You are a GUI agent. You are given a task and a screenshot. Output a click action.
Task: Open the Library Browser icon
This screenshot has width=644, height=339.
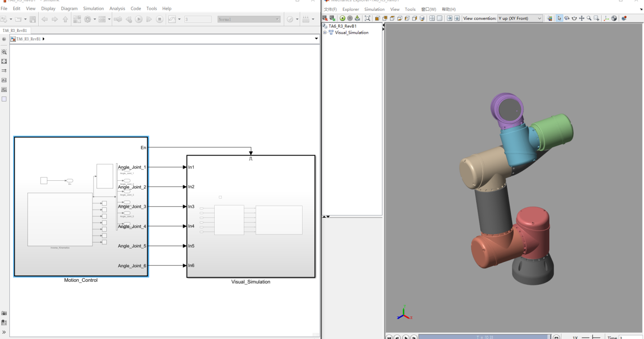(77, 19)
